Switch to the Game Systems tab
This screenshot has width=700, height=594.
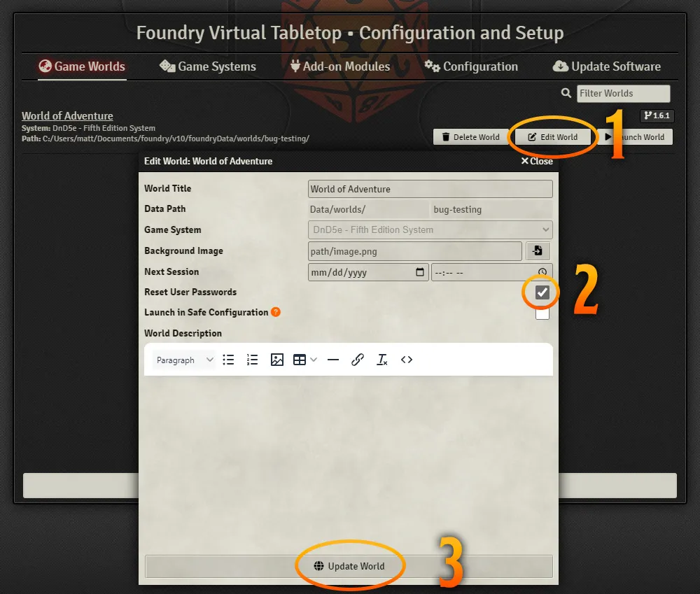click(208, 66)
